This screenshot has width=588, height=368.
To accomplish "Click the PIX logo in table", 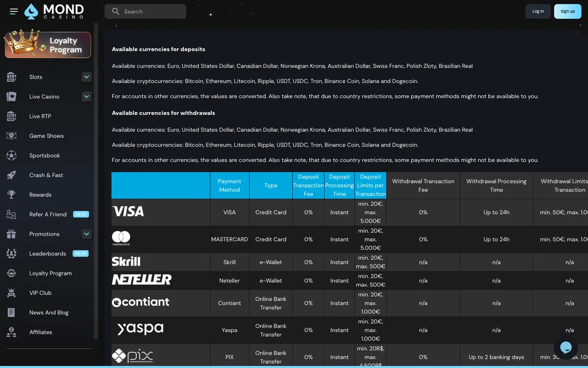I will (132, 356).
